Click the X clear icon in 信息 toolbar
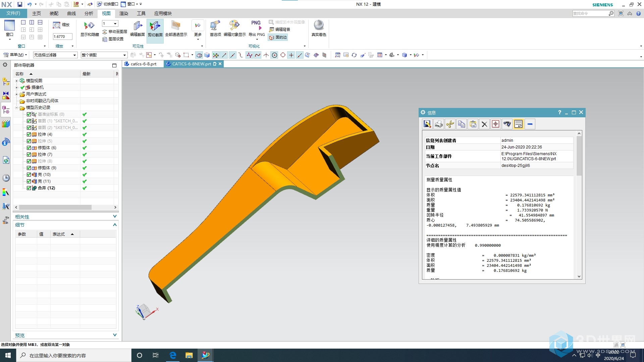The image size is (644, 362). coord(484,124)
